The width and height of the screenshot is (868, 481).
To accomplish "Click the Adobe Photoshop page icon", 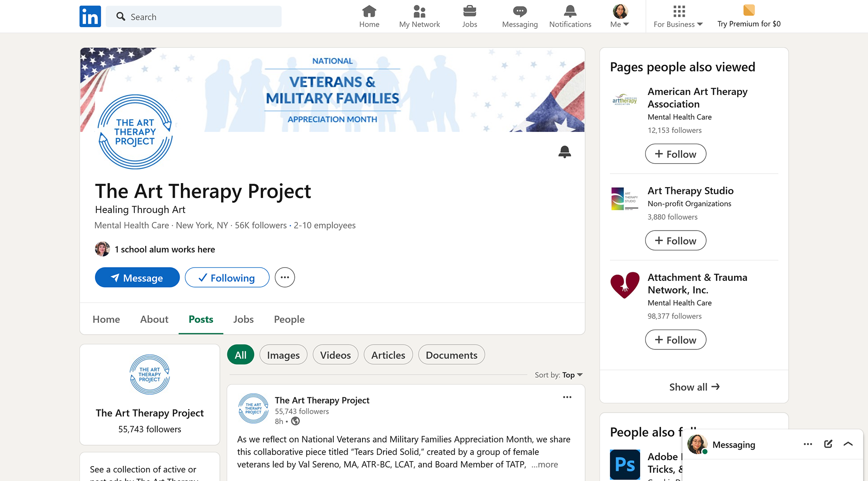I will tap(625, 464).
